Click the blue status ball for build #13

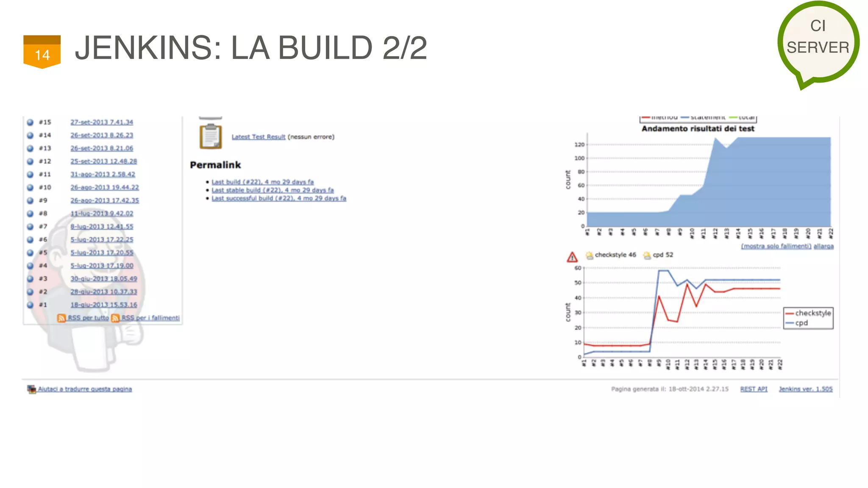[x=30, y=149]
